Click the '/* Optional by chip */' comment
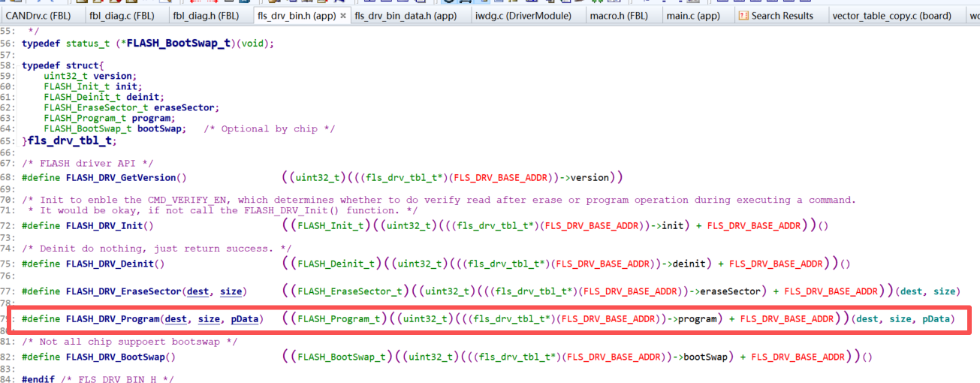This screenshot has height=383, width=980. 269,129
